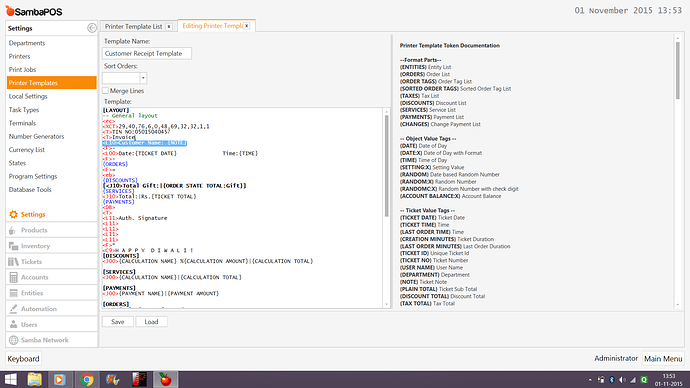Close the Printer Template List tab
The height and width of the screenshot is (388, 690).
coord(169,26)
